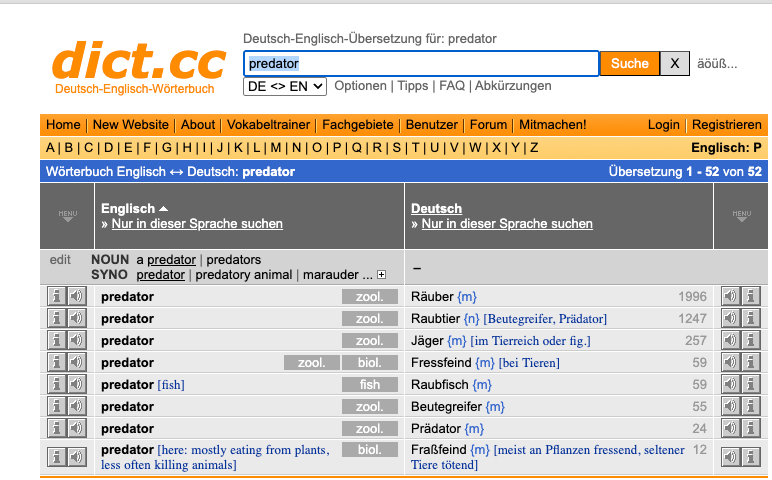The image size is (772, 480).
Task: Click the zool. subject tag for Beutegreifer
Action: click(x=369, y=406)
